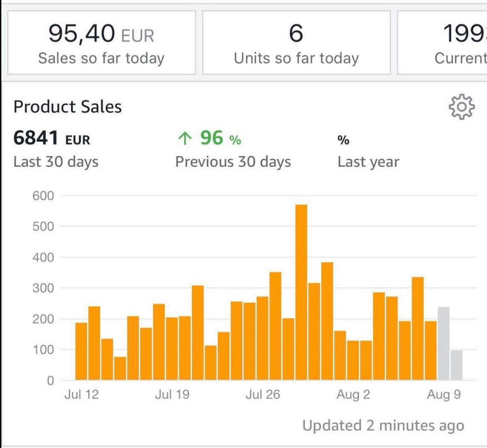Viewport: 487px width, 448px height.
Task: Click the Jul 19 date label
Action: (172, 395)
